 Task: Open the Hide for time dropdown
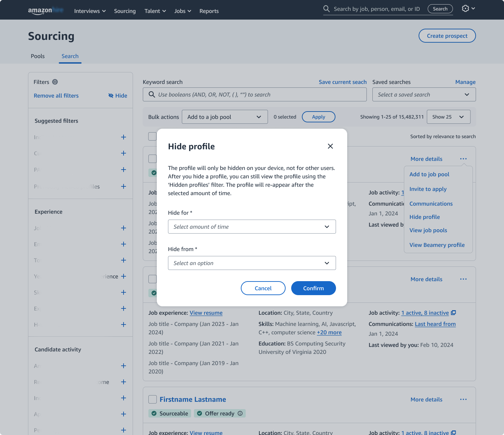[252, 227]
